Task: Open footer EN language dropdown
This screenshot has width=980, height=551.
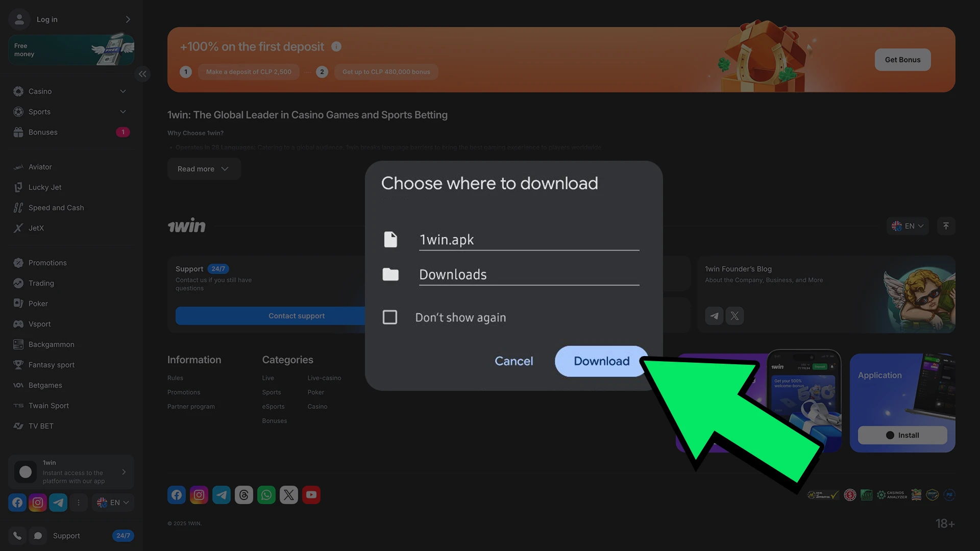Action: [x=908, y=226]
